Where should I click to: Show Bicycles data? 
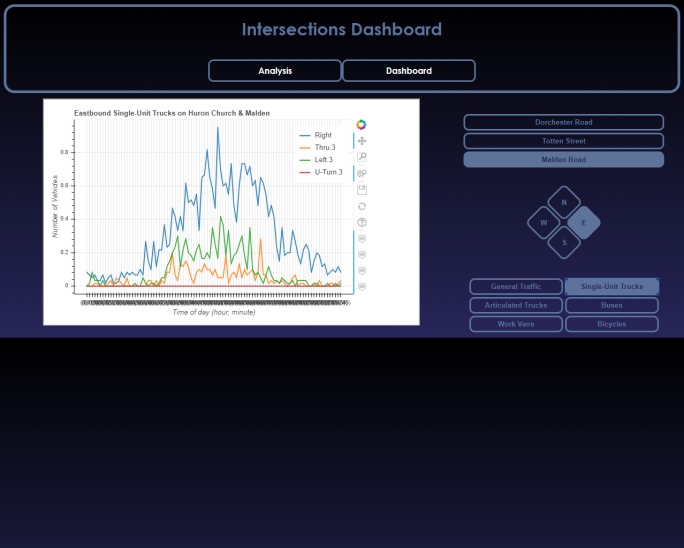pos(612,324)
